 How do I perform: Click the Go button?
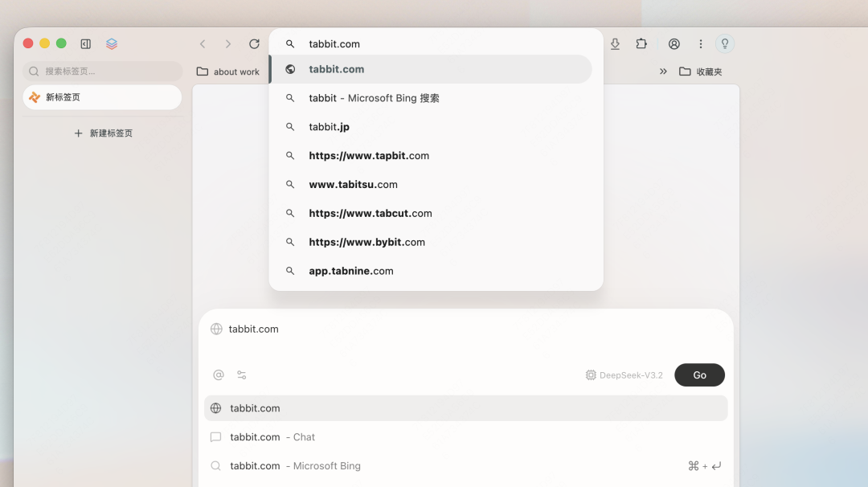click(x=700, y=374)
